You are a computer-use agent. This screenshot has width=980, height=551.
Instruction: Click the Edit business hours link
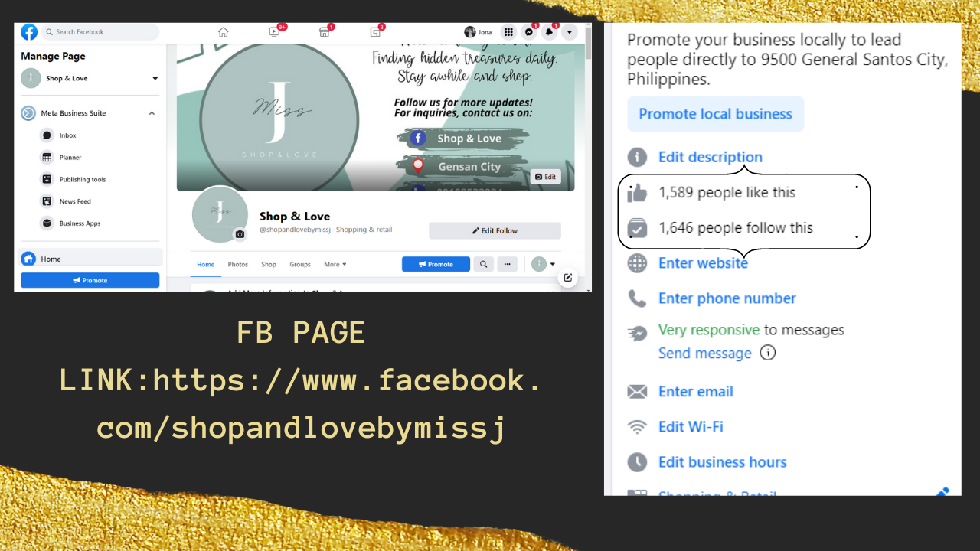[723, 462]
